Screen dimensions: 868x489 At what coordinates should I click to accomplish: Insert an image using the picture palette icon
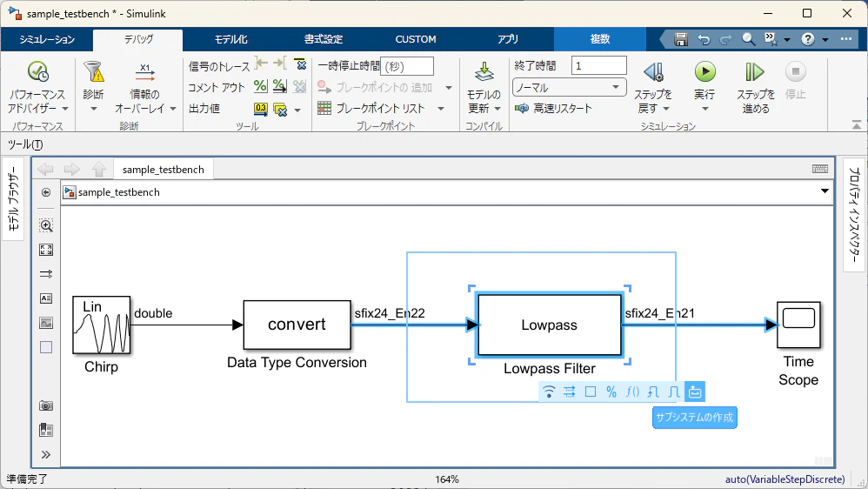tap(46, 323)
